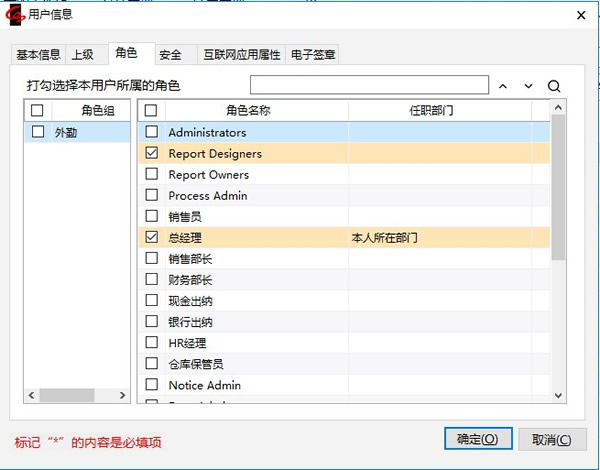Click the role table vertical scrollbar
The height and width of the screenshot is (470, 600).
click(x=558, y=200)
